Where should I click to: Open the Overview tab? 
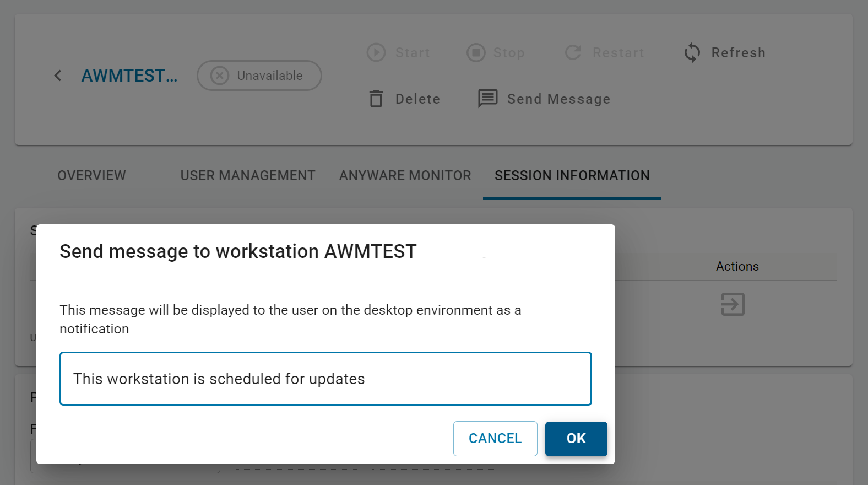point(91,175)
